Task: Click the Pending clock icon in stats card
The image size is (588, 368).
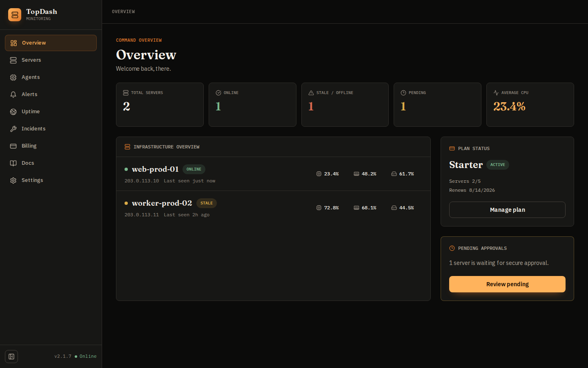Action: (x=403, y=93)
